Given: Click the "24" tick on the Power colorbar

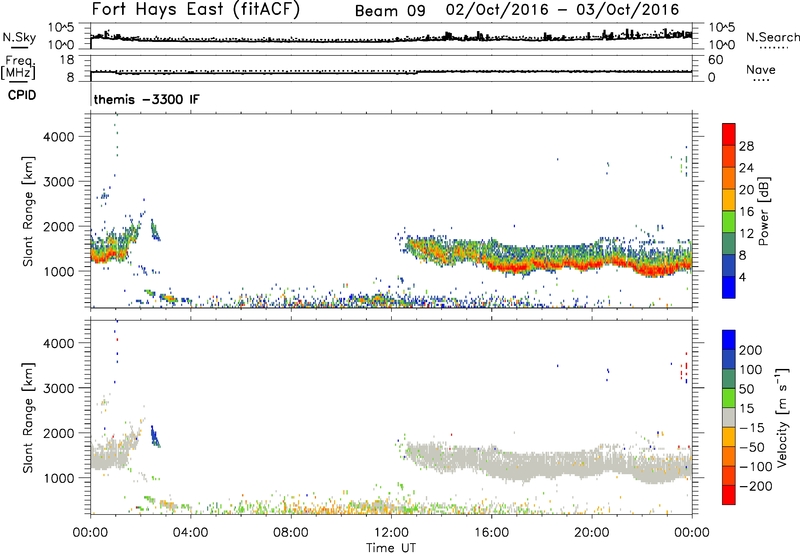Looking at the screenshot, I should (746, 168).
